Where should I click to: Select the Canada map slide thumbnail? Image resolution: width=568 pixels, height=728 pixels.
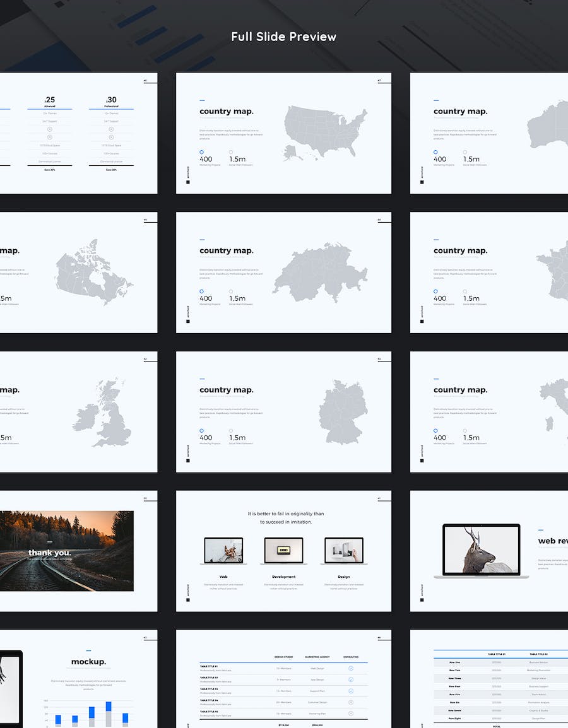pyautogui.click(x=78, y=273)
